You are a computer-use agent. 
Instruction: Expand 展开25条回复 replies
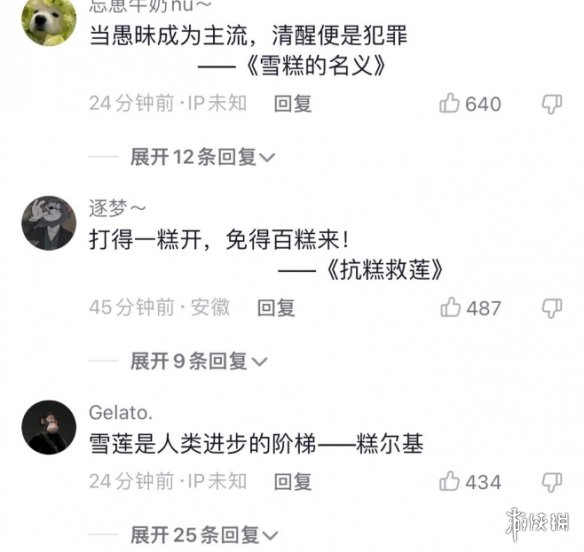[x=204, y=535]
